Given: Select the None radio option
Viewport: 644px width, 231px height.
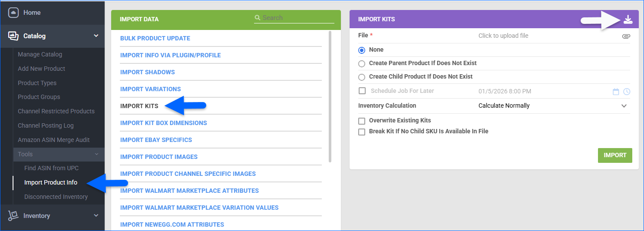Looking at the screenshot, I should pyautogui.click(x=362, y=50).
